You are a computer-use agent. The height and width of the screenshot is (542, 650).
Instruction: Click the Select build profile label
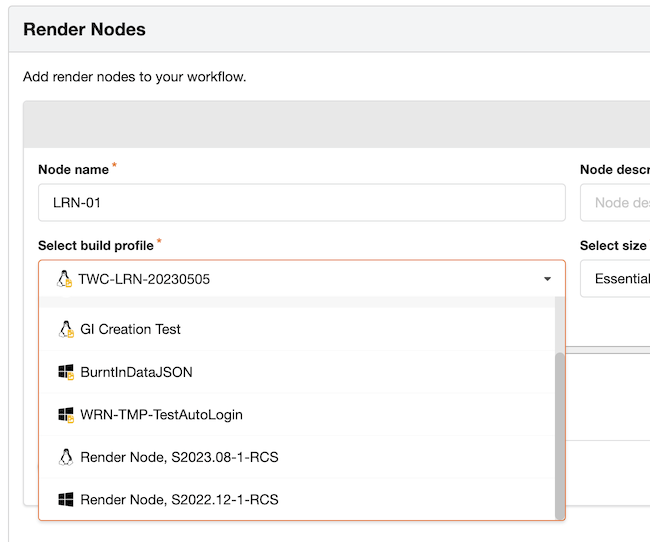[96, 245]
